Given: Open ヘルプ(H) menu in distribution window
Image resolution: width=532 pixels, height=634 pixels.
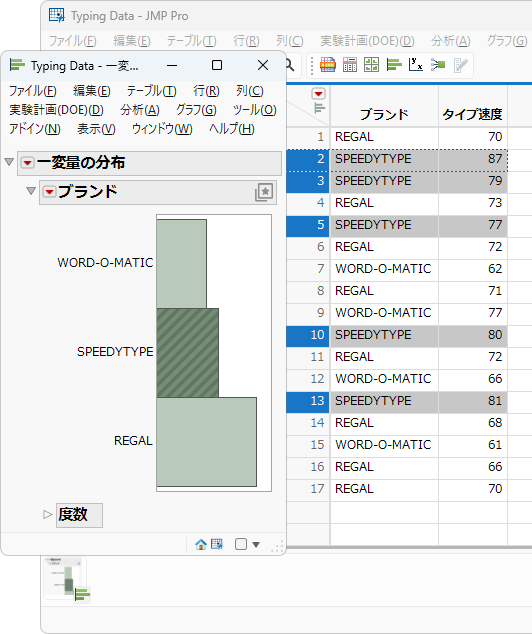Looking at the screenshot, I should pos(232,129).
